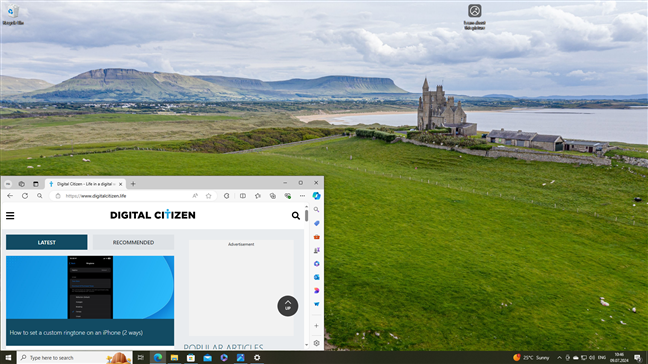Open the Favorites list in Edge toolbar
This screenshot has height=364, width=648.
tap(258, 196)
